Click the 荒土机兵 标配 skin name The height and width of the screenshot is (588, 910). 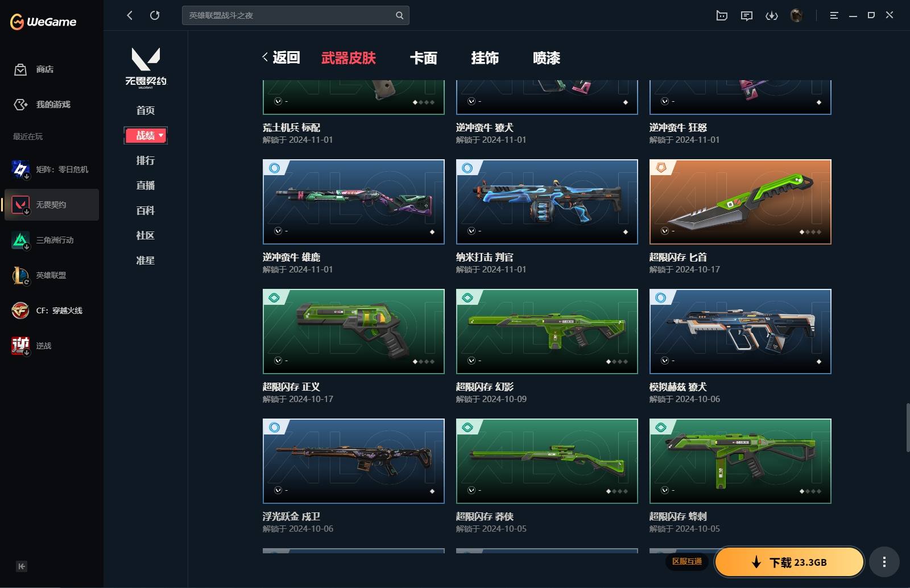click(291, 127)
